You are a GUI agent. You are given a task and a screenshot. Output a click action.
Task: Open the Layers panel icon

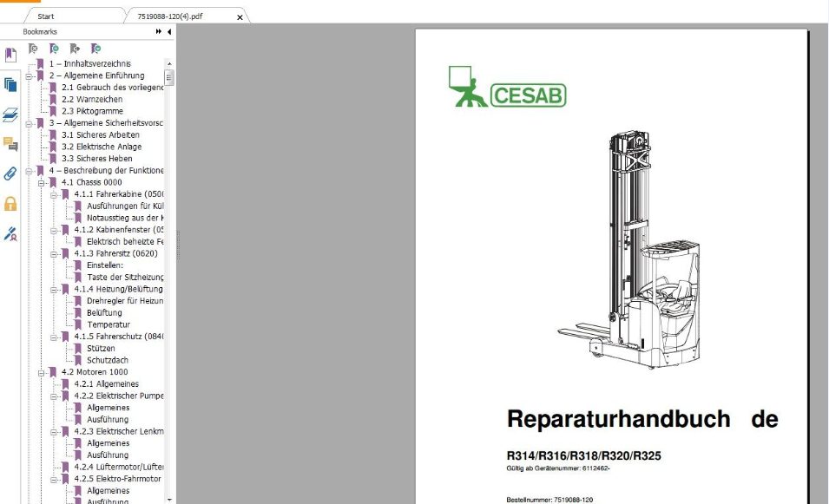click(10, 115)
